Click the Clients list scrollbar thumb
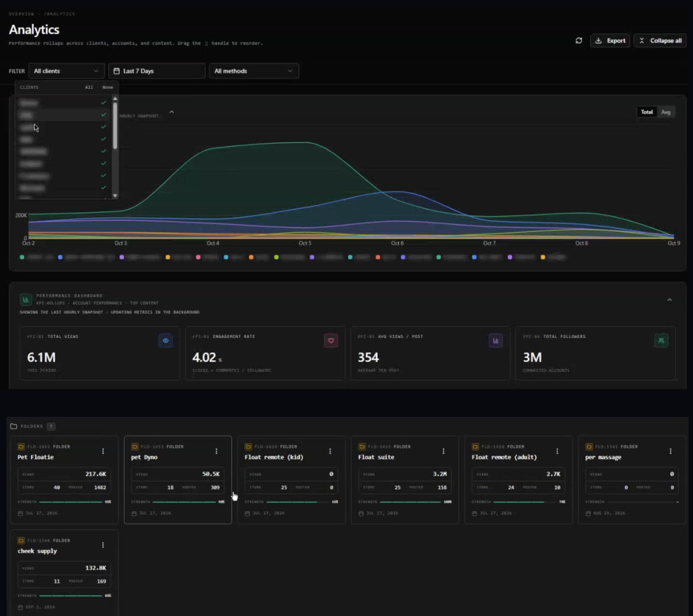The width and height of the screenshot is (693, 616). point(115,125)
